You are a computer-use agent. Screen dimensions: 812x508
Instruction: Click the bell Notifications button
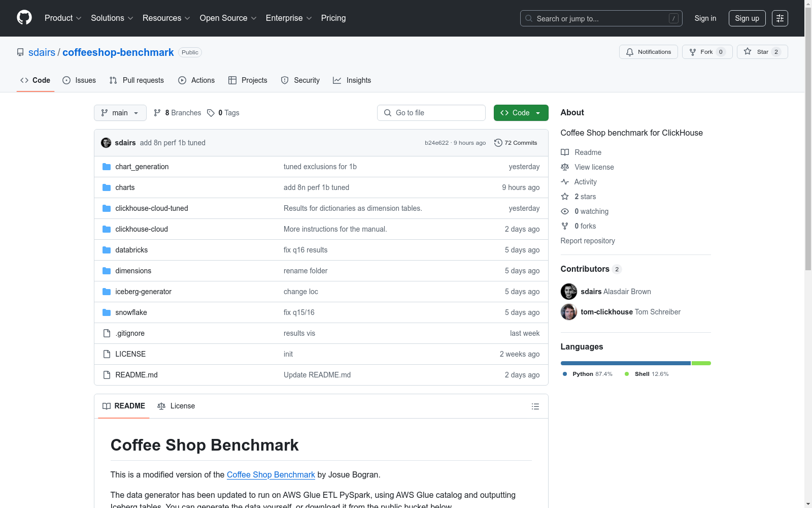648,52
